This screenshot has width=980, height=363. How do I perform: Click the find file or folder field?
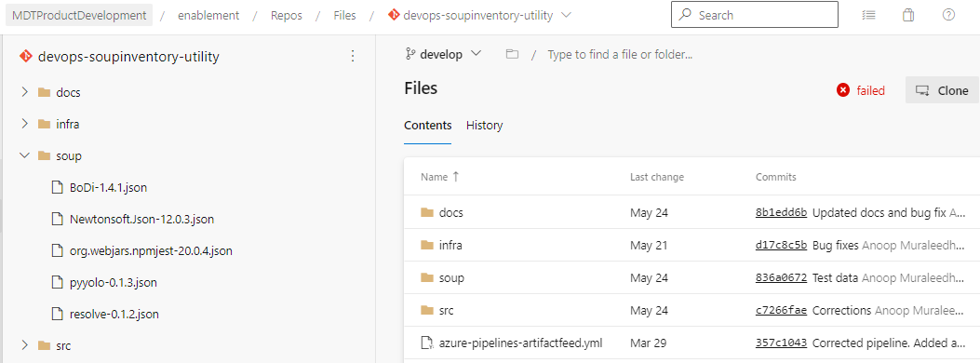pos(620,54)
